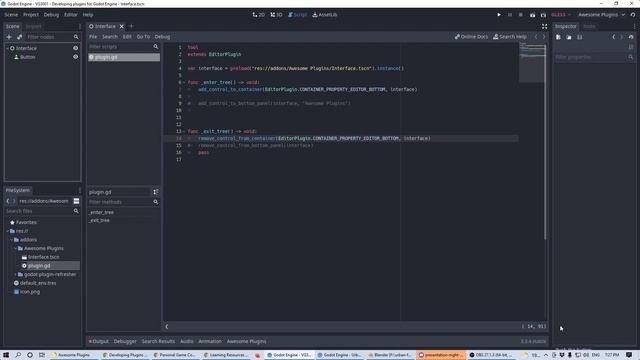
Task: Switch to the 2D workspace
Action: click(258, 15)
